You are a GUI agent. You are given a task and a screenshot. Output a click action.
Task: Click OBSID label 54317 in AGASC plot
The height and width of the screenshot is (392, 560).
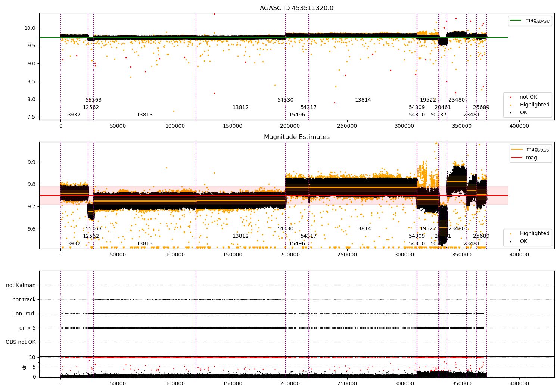click(x=309, y=108)
